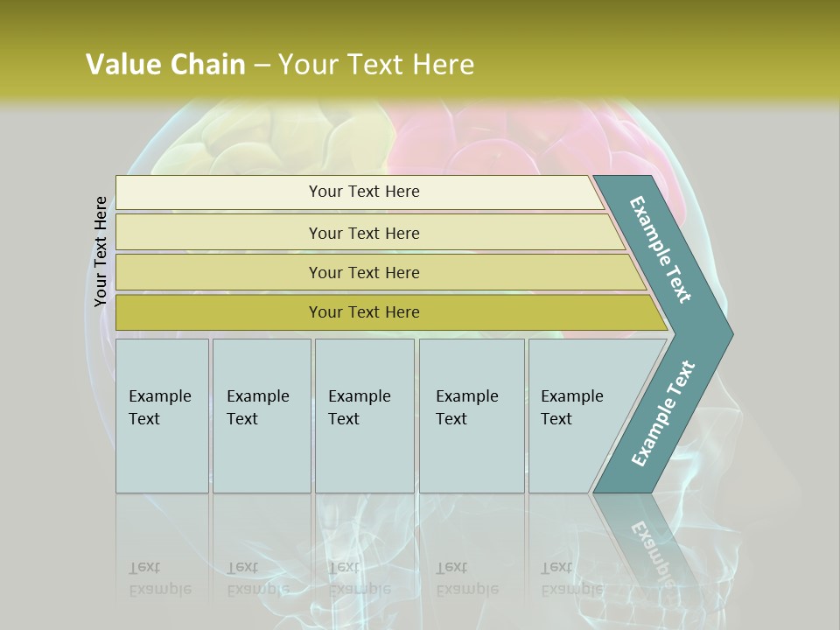Select the third "Your Text Here" bar from top
Screen dimensions: 840x630
pos(364,272)
